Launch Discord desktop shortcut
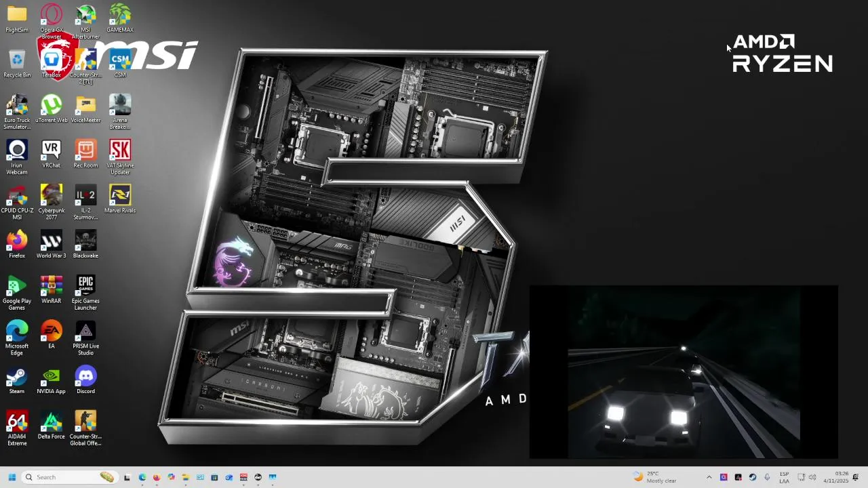The width and height of the screenshot is (868, 488). (85, 381)
